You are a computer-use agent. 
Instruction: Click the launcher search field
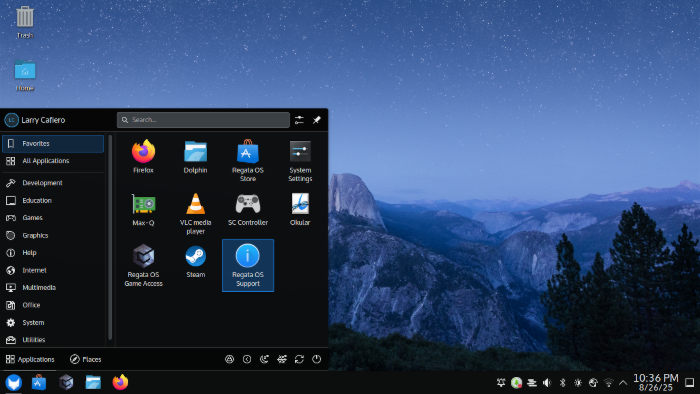coord(203,120)
